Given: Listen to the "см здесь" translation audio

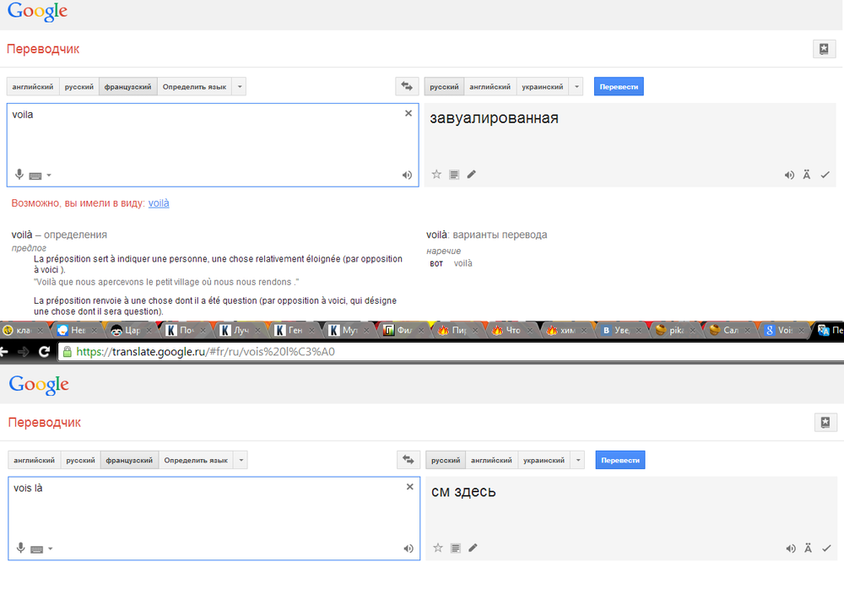Looking at the screenshot, I should click(790, 548).
